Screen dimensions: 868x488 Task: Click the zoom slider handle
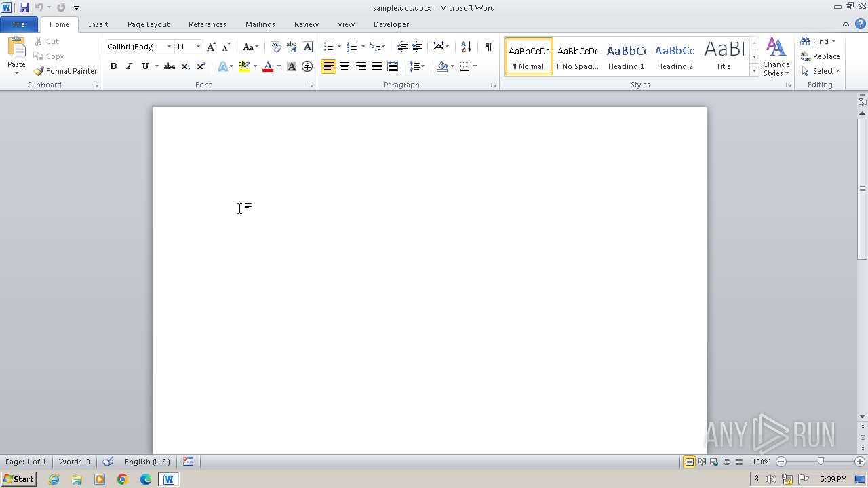point(821,462)
